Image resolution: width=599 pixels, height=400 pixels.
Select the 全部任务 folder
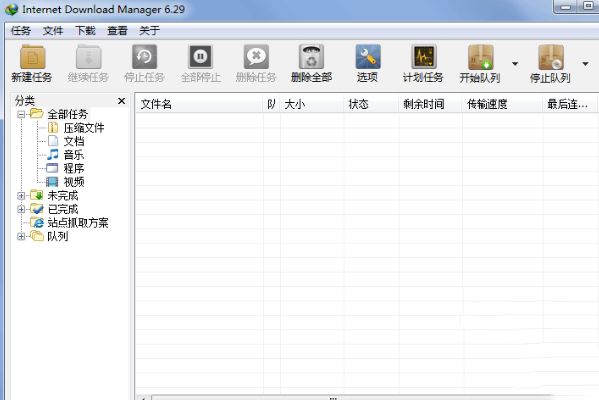pyautogui.click(x=67, y=114)
